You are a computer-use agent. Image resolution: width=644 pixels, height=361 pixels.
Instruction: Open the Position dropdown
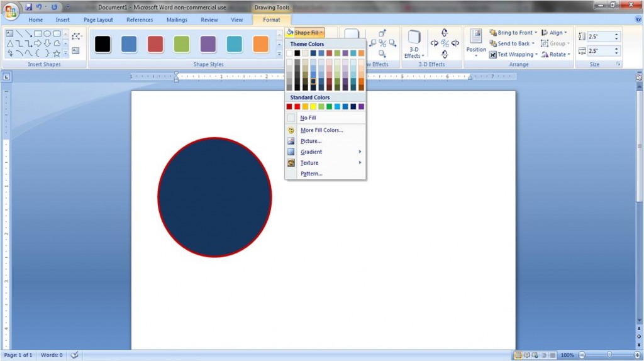pyautogui.click(x=476, y=43)
